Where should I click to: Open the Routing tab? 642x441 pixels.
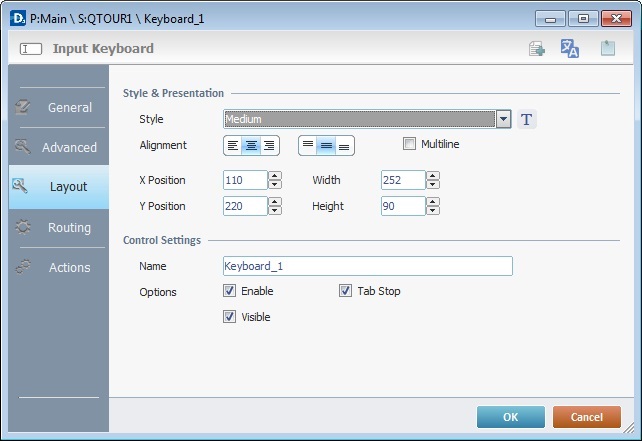pyautogui.click(x=59, y=227)
